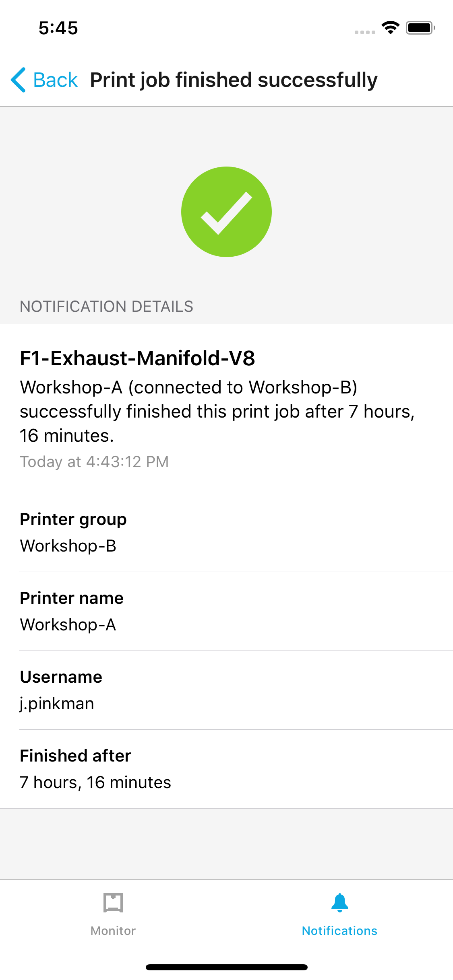453x980 pixels.
Task: Tap the Workshop-A printer name value
Action: pos(68,625)
